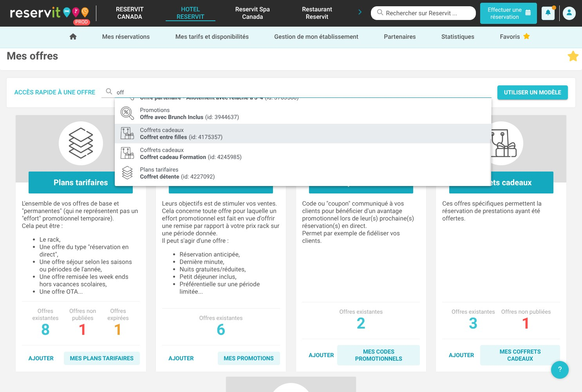Click layers icon beside Coffret détente
Image resolution: width=582 pixels, height=392 pixels.
point(127,173)
